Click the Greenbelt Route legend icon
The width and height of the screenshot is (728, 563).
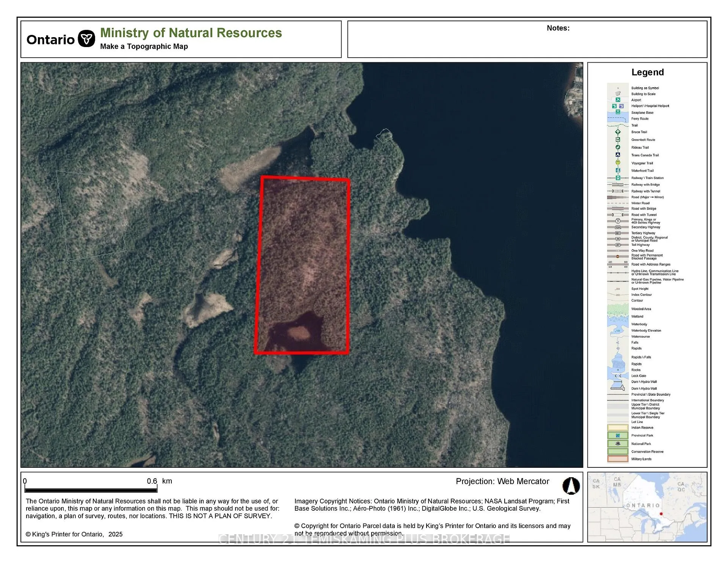618,140
